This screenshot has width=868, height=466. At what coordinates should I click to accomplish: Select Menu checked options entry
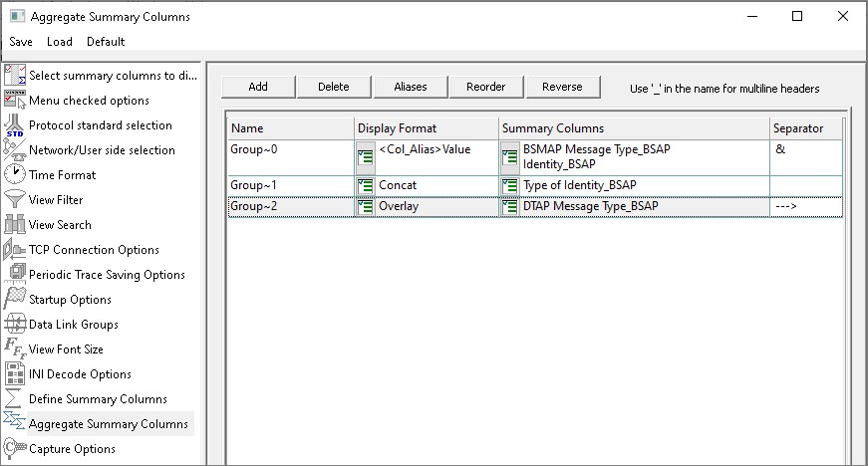(89, 100)
